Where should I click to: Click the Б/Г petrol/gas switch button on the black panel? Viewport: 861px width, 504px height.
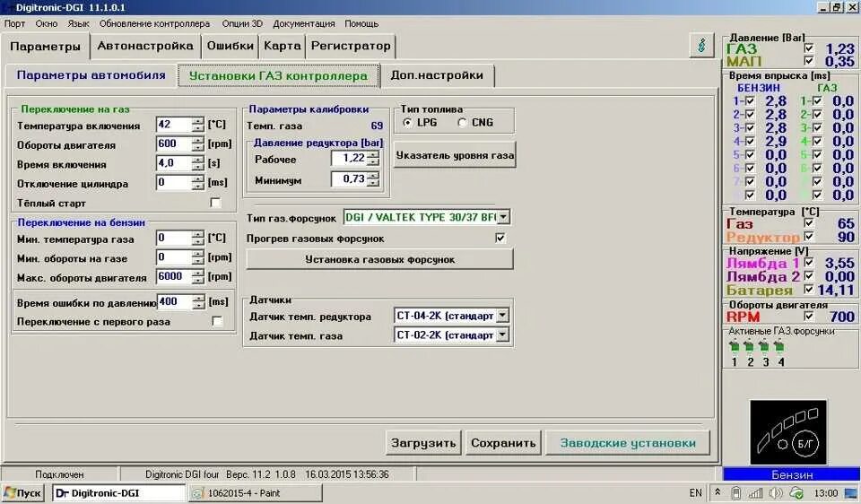click(805, 444)
